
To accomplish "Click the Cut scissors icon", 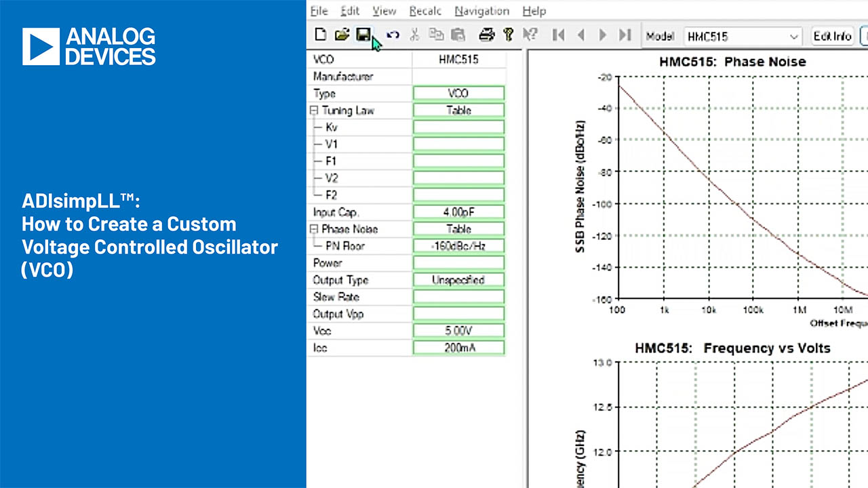I will pyautogui.click(x=416, y=35).
